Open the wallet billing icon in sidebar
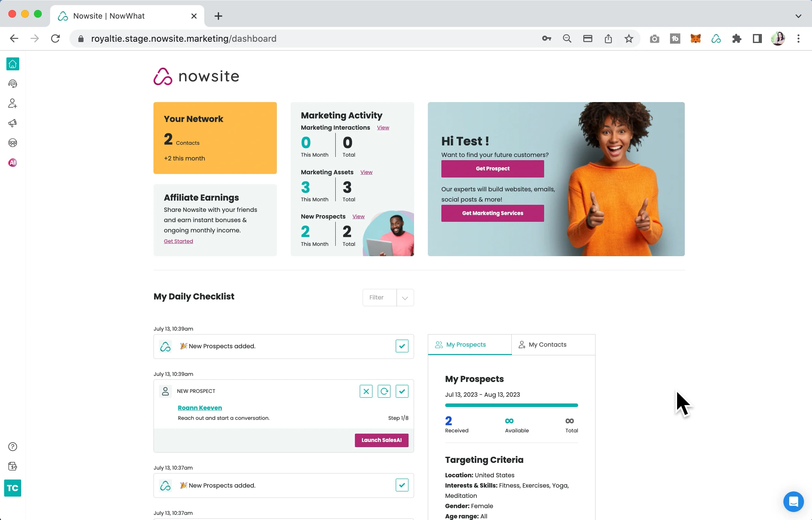812x520 pixels. [13, 466]
